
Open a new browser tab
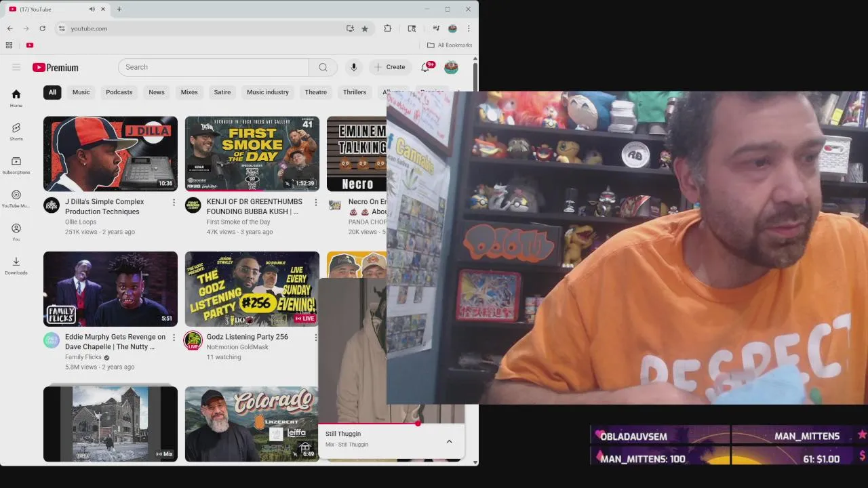[119, 9]
